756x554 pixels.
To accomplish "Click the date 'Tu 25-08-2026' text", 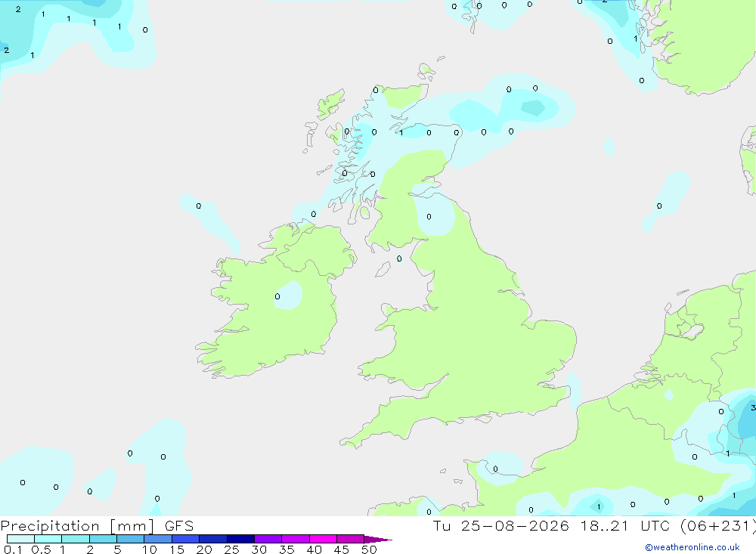I will coord(500,526).
